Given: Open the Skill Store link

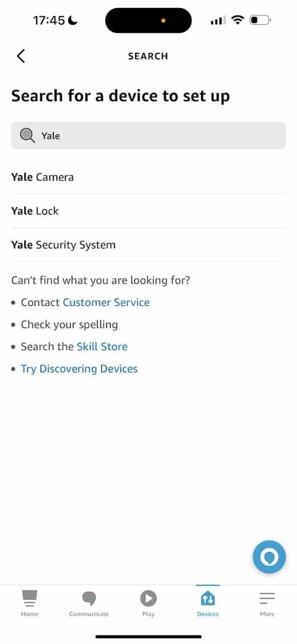Looking at the screenshot, I should point(102,347).
